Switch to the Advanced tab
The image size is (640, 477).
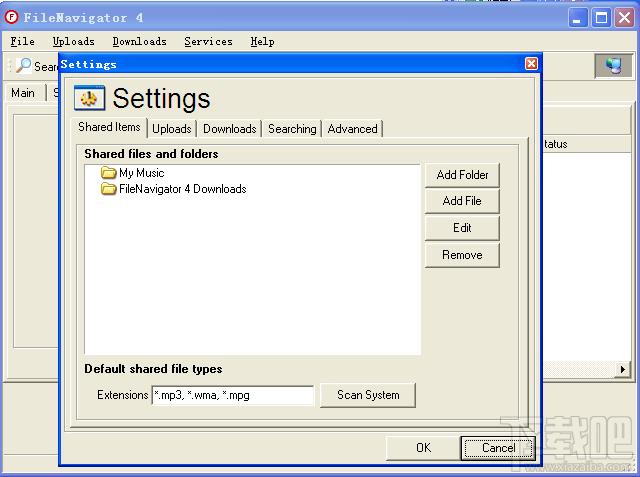coord(353,129)
